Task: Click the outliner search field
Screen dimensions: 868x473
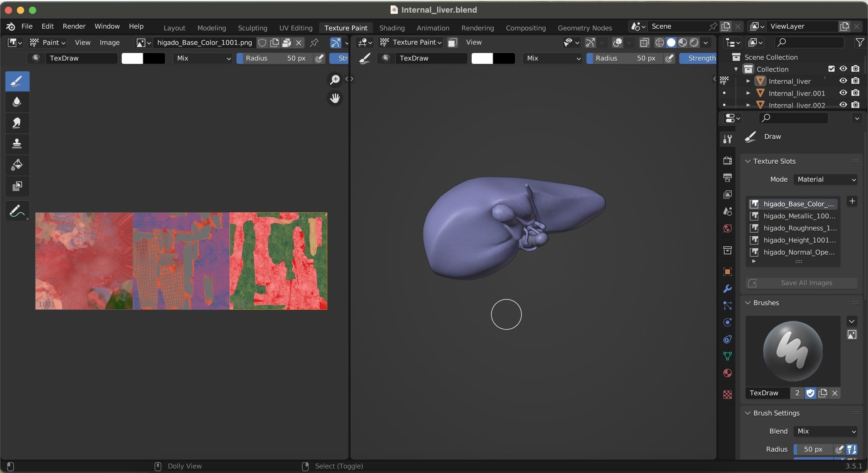Action: click(809, 42)
